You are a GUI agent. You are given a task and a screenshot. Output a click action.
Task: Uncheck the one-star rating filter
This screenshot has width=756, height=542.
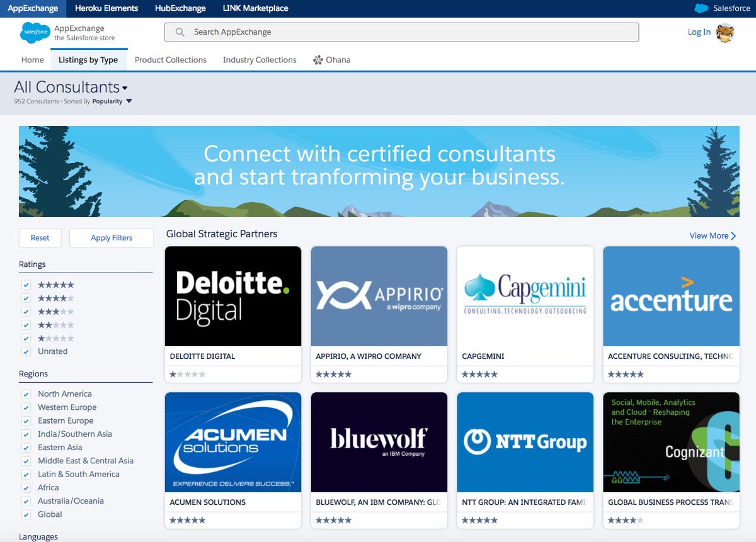point(26,338)
